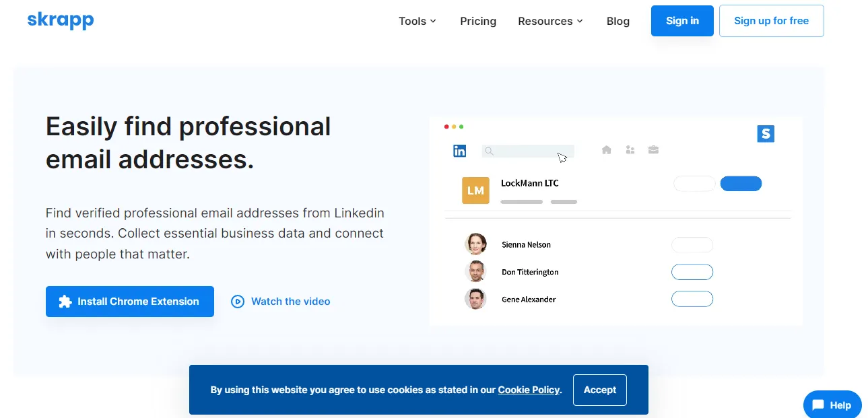
Task: Click the mock LinkedIn search field
Action: pos(528,151)
